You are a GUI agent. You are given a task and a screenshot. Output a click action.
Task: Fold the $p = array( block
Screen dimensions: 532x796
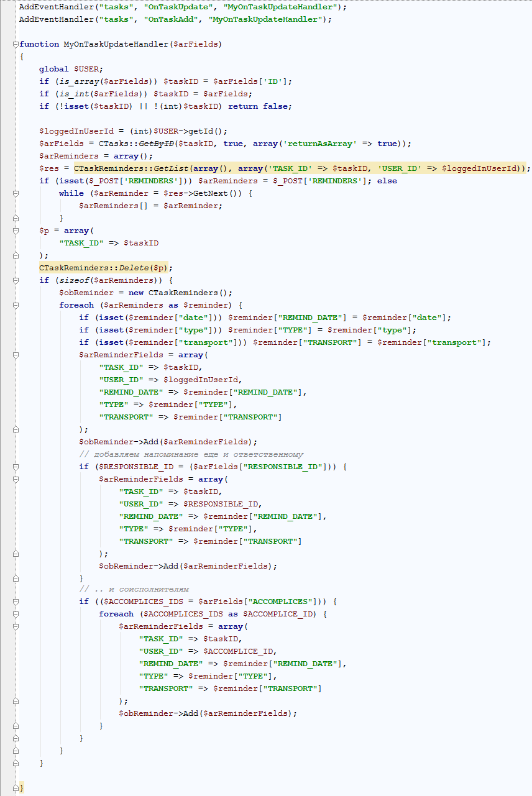16,231
